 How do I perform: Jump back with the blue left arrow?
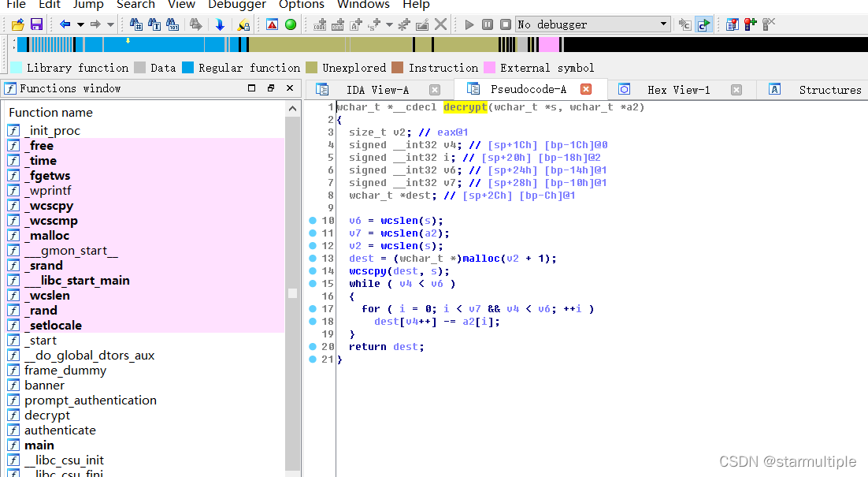click(65, 24)
